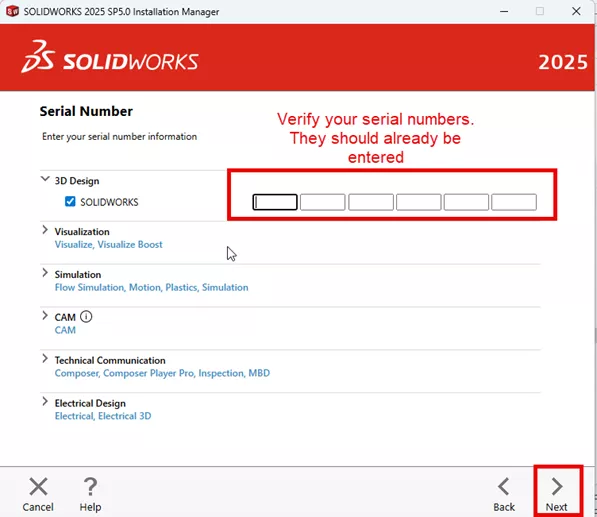Expand the Visualization section
The image size is (597, 517).
point(45,230)
